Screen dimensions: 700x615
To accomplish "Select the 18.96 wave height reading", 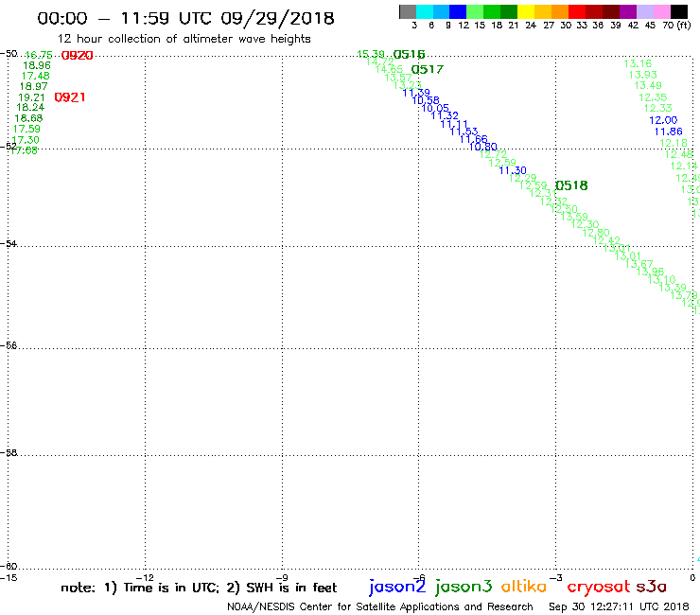I will pyautogui.click(x=37, y=65).
